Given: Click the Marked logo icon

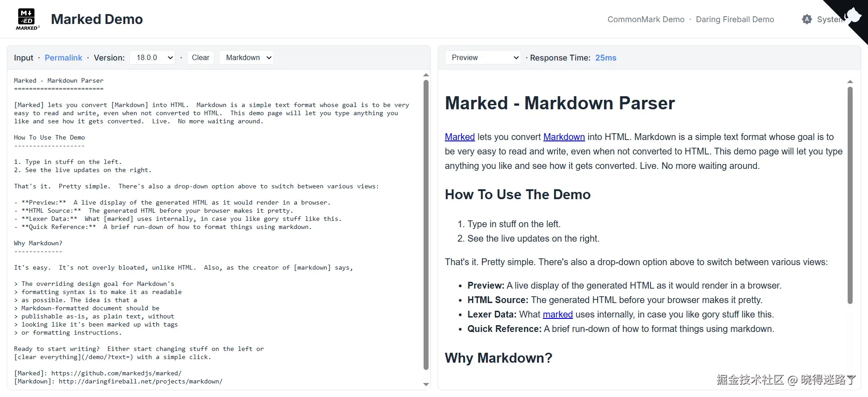Looking at the screenshot, I should tap(28, 19).
